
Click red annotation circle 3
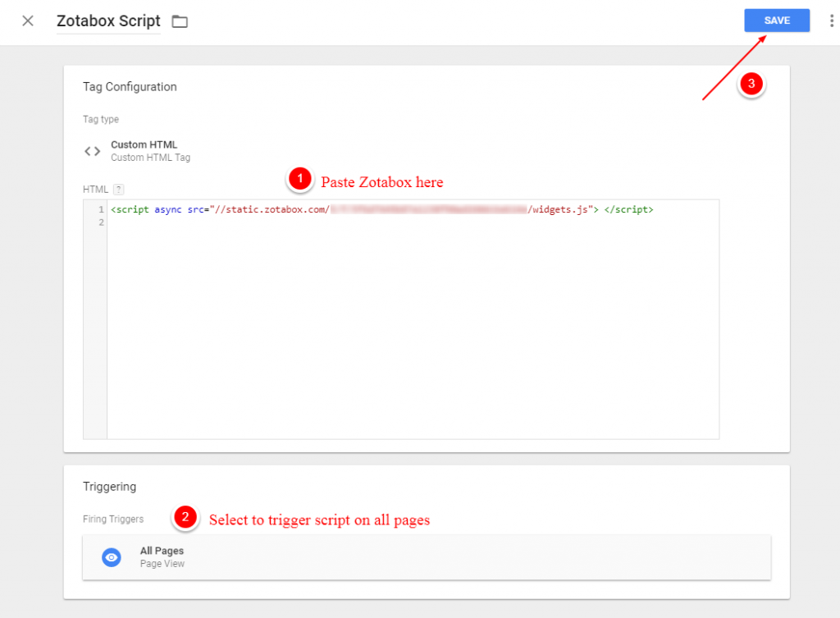(x=751, y=85)
